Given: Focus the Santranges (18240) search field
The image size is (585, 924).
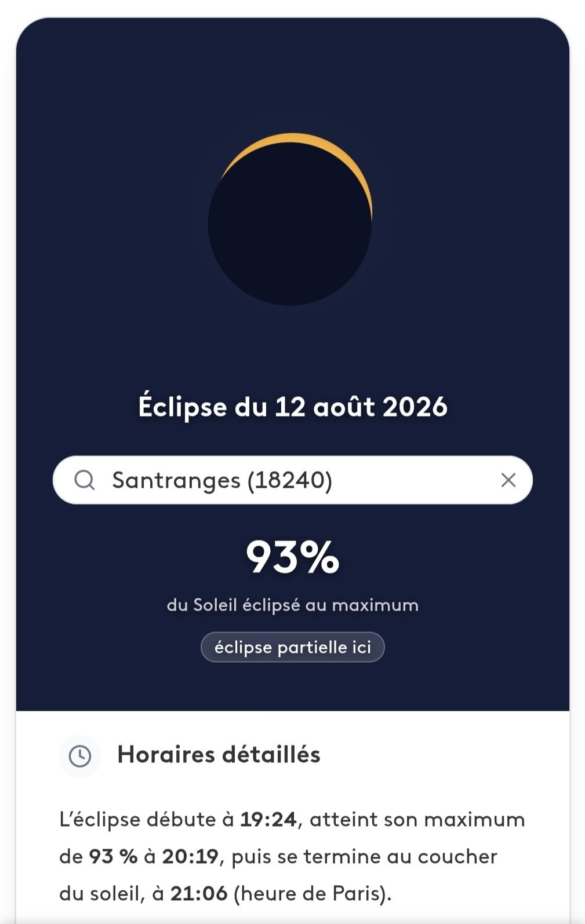Looking at the screenshot, I should [x=293, y=480].
